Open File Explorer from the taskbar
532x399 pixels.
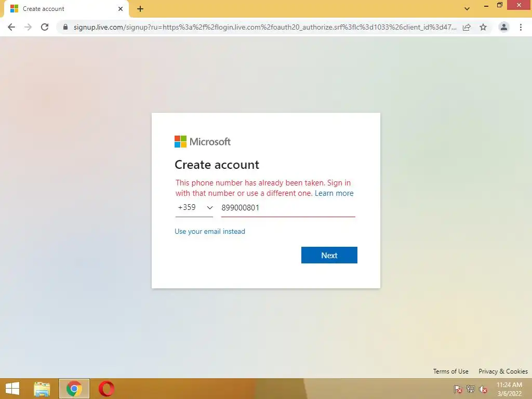pyautogui.click(x=42, y=389)
